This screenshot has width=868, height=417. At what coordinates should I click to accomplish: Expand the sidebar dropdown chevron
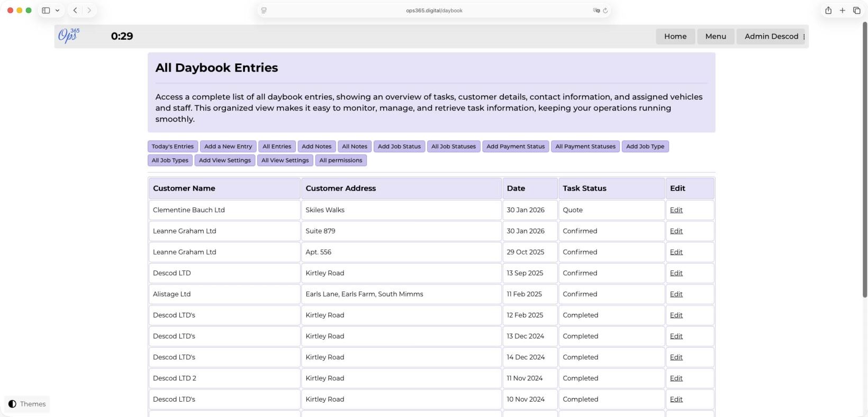[57, 11]
